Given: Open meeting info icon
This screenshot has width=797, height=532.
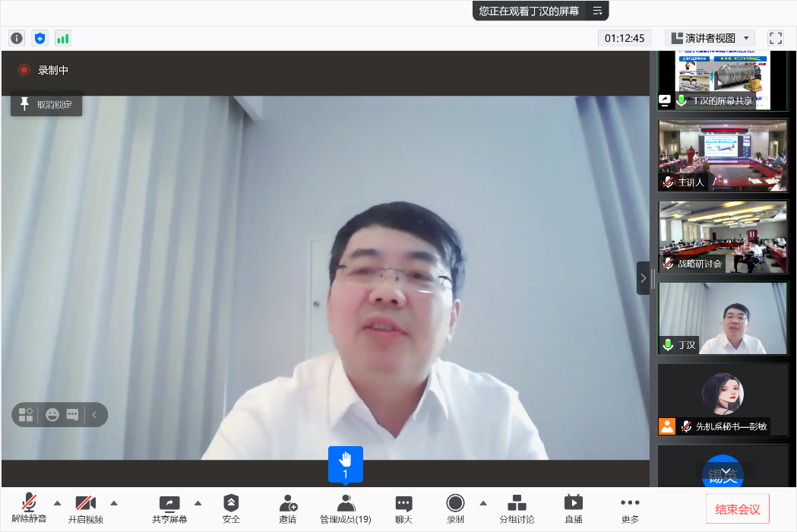Looking at the screenshot, I should pos(17,38).
